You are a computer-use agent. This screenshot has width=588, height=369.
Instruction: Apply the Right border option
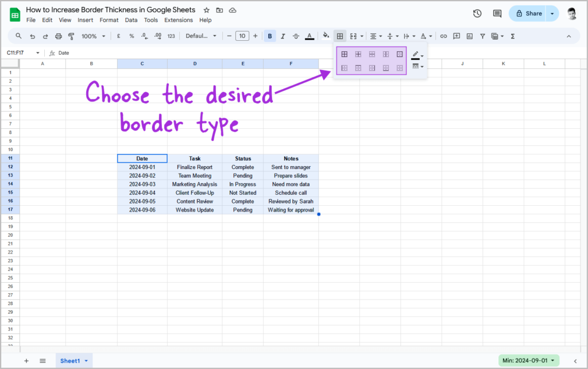[372, 68]
